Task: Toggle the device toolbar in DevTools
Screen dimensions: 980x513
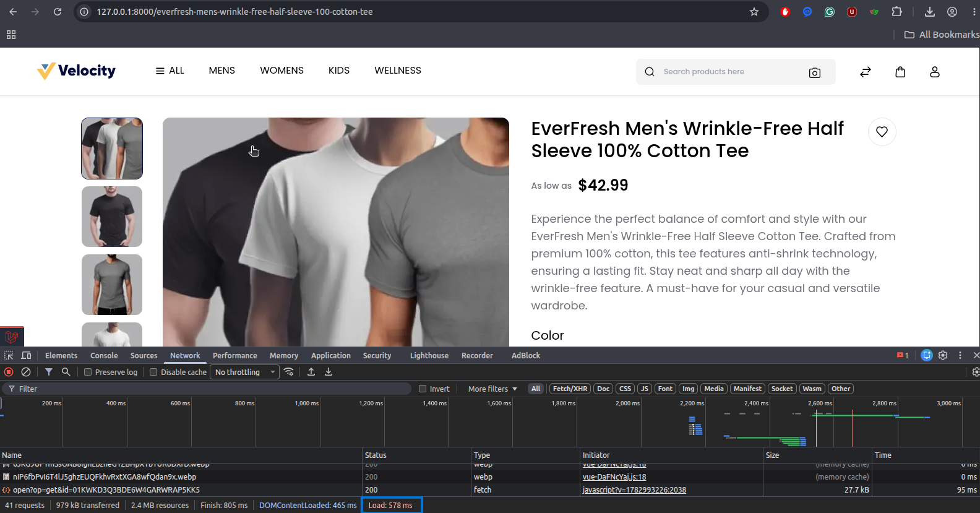Action: click(26, 355)
